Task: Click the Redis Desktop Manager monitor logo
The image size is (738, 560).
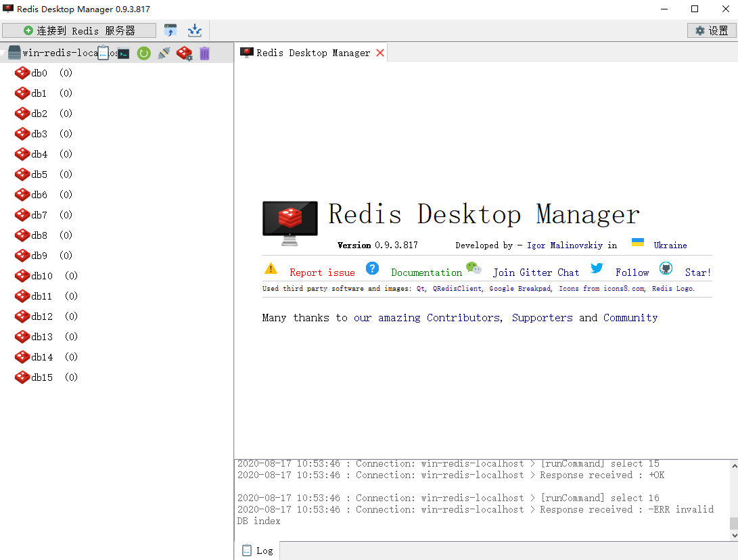Action: click(x=290, y=223)
